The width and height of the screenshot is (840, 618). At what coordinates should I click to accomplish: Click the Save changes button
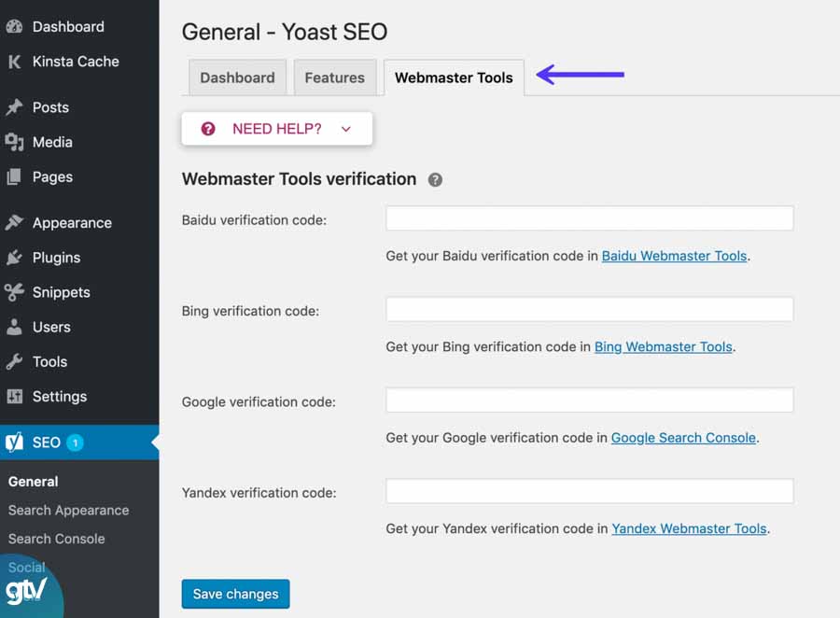coord(235,594)
